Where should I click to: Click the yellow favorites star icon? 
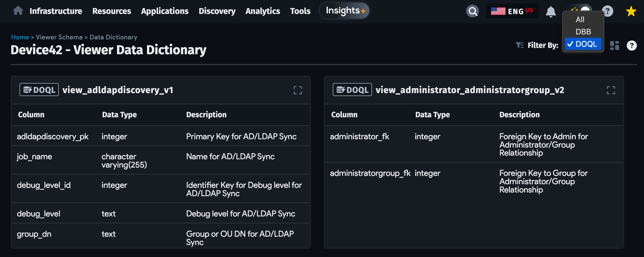631,11
